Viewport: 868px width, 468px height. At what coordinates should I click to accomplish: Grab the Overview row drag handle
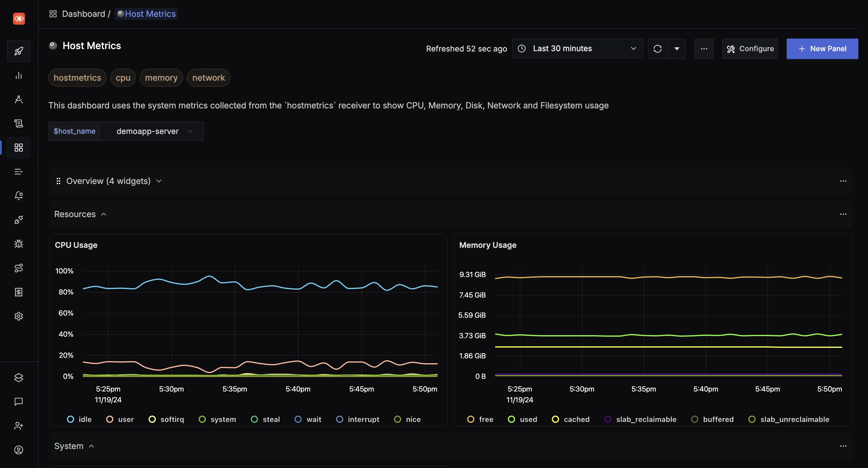58,181
